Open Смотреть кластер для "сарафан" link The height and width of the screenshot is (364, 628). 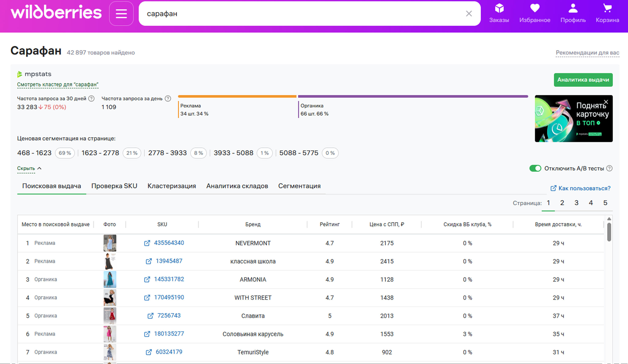(58, 85)
